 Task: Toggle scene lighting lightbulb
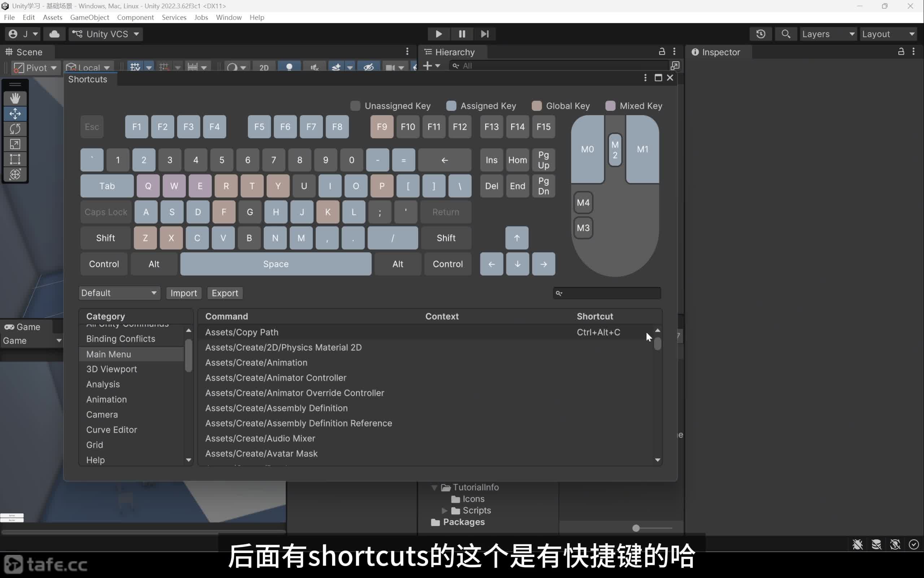[289, 67]
